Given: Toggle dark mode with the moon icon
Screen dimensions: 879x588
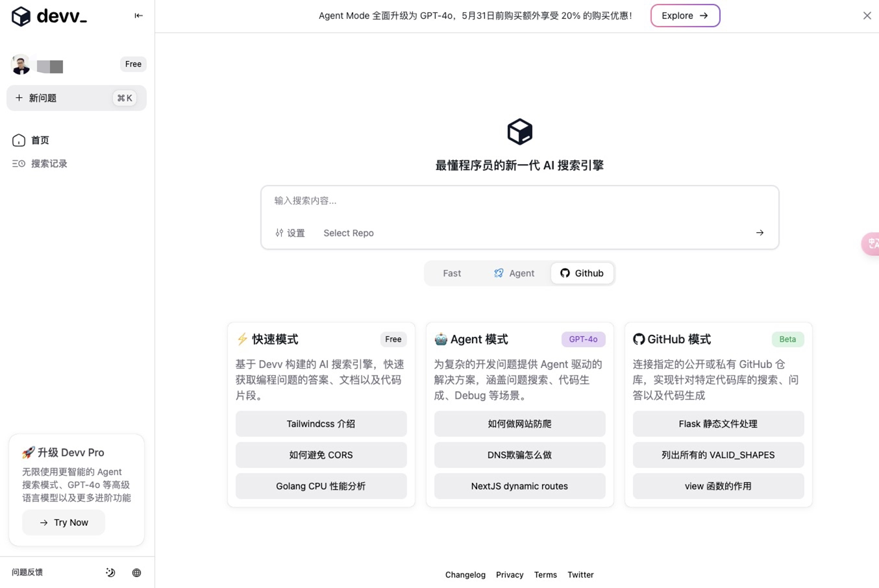Looking at the screenshot, I should [110, 572].
